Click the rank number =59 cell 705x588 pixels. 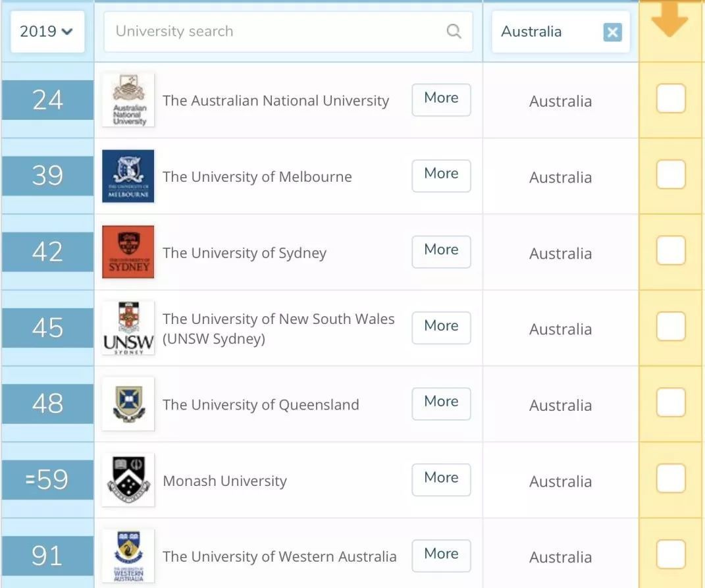[x=47, y=480]
